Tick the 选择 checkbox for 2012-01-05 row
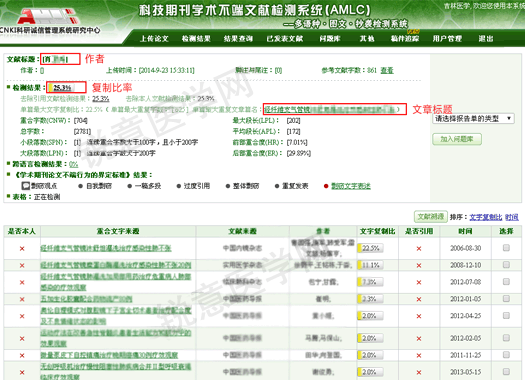 (x=506, y=298)
